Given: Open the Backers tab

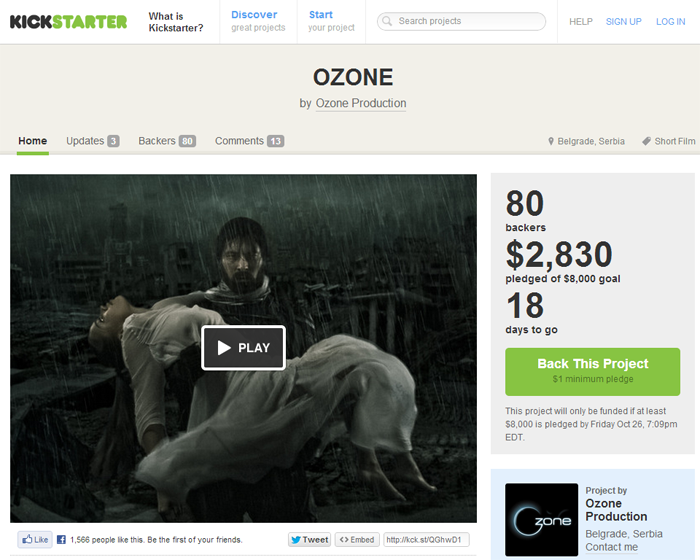Looking at the screenshot, I should (x=167, y=141).
